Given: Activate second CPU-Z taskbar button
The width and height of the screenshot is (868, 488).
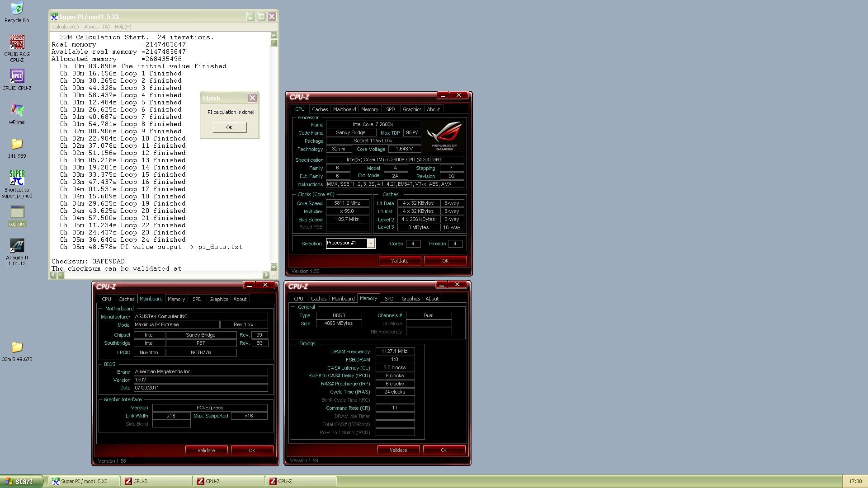Looking at the screenshot, I should point(229,481).
